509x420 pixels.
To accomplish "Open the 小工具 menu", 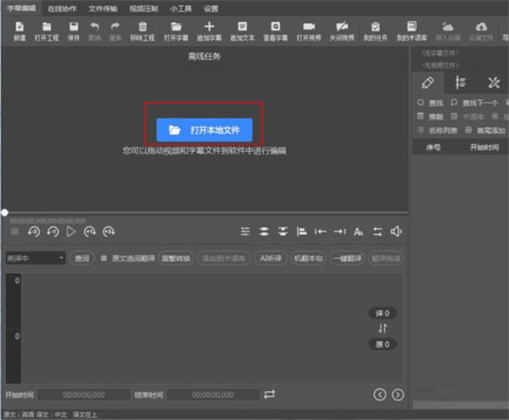I will (181, 8).
